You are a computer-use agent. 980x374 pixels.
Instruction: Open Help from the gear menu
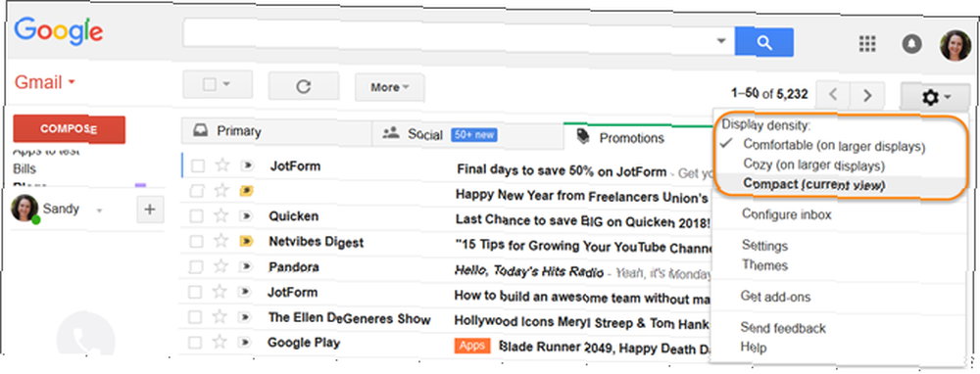(753, 348)
